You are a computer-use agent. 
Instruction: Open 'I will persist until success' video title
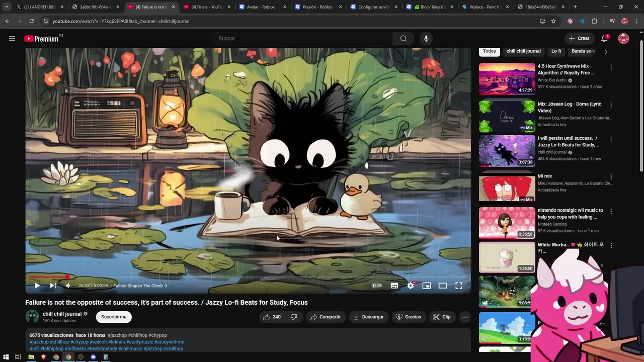(x=569, y=141)
